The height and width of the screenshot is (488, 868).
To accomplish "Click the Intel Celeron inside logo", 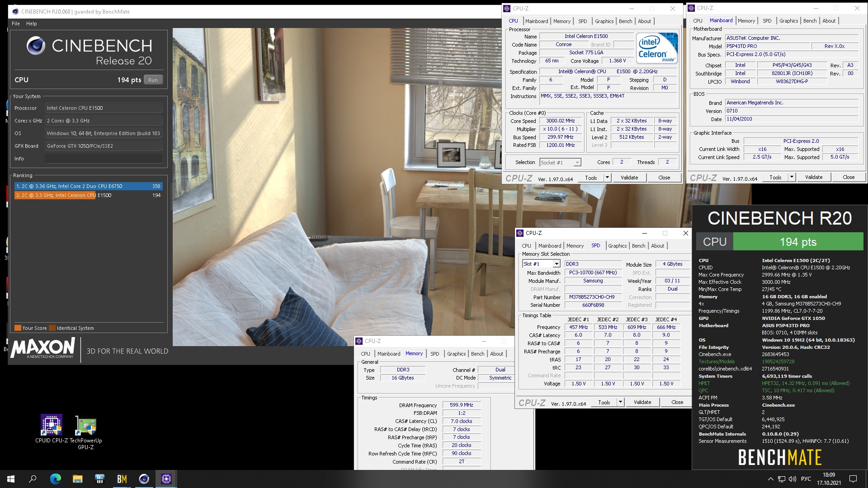I will pyautogui.click(x=657, y=47).
